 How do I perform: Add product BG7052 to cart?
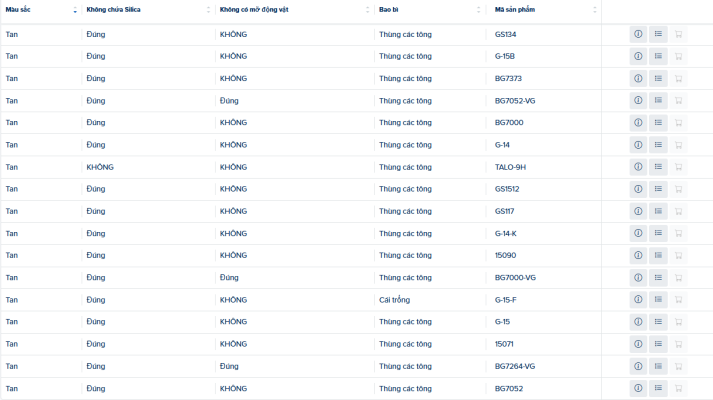(678, 388)
